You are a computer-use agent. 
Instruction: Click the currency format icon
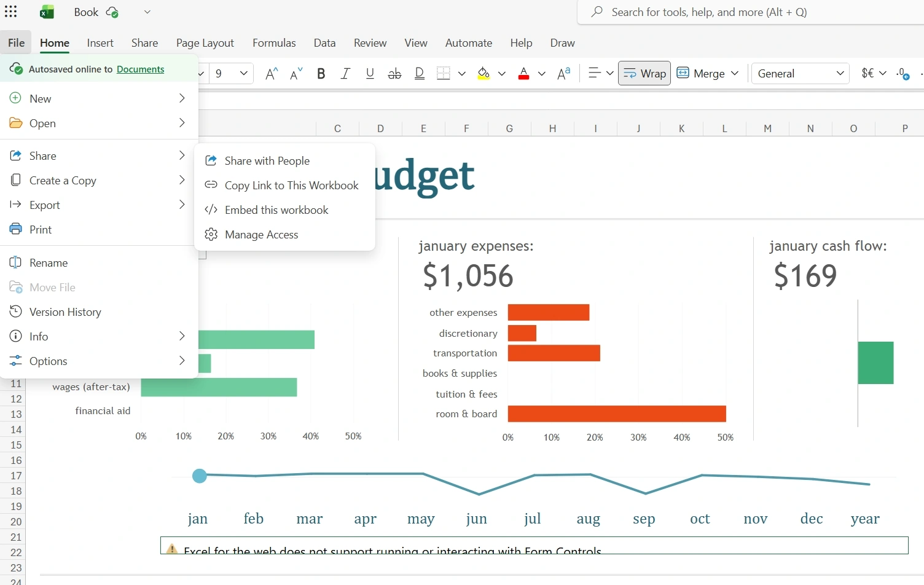(867, 74)
